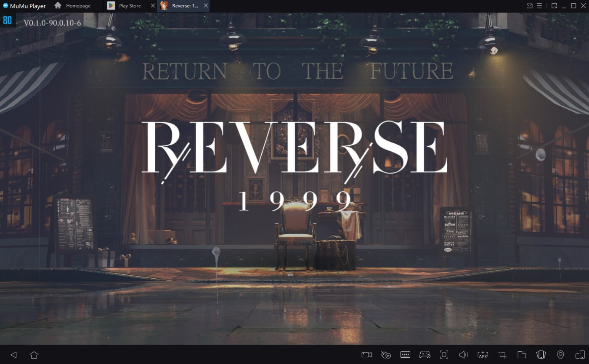Open the virtual location pin tool
Screen dimensions: 589x364
560,355
